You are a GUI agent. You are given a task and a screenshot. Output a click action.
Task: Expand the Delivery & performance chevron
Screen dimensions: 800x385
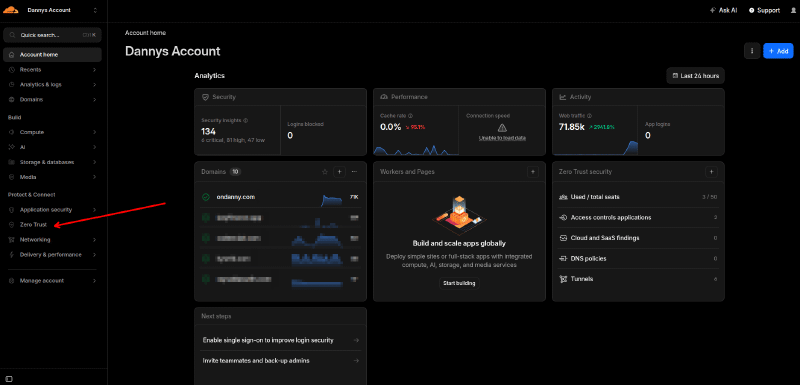coord(94,254)
